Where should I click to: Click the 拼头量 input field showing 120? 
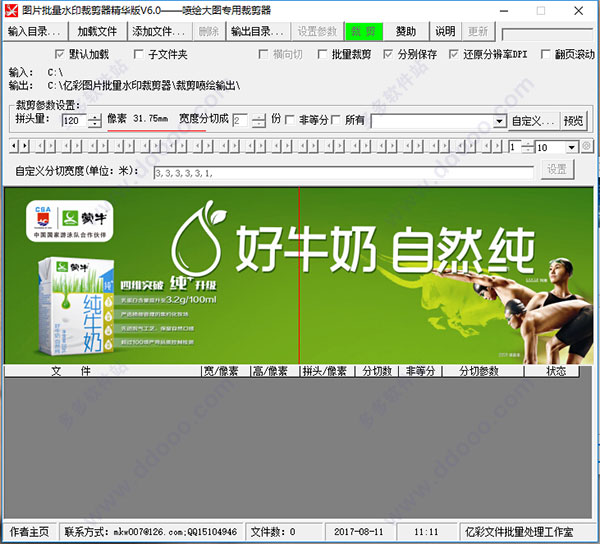pyautogui.click(x=75, y=121)
